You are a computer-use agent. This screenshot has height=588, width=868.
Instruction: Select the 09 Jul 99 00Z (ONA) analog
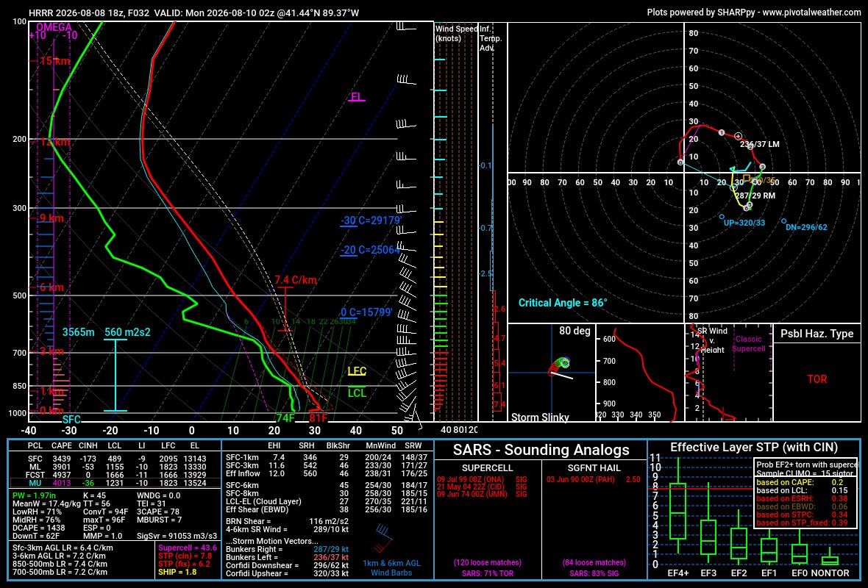point(482,479)
